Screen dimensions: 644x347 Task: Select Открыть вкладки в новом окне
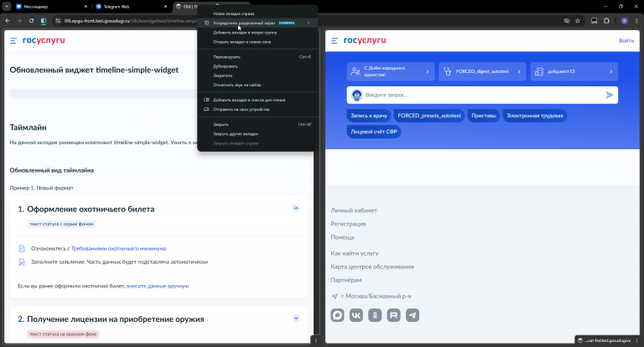(257, 42)
